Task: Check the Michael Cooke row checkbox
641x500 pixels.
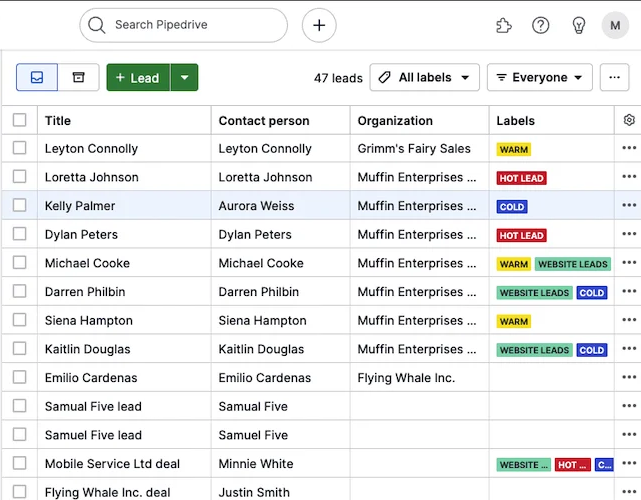Action: [x=20, y=262]
